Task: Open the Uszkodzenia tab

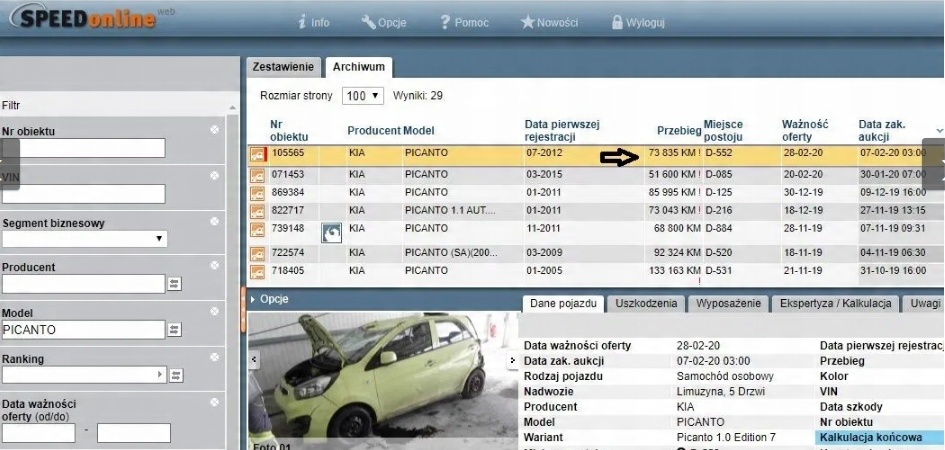Action: coord(646,303)
